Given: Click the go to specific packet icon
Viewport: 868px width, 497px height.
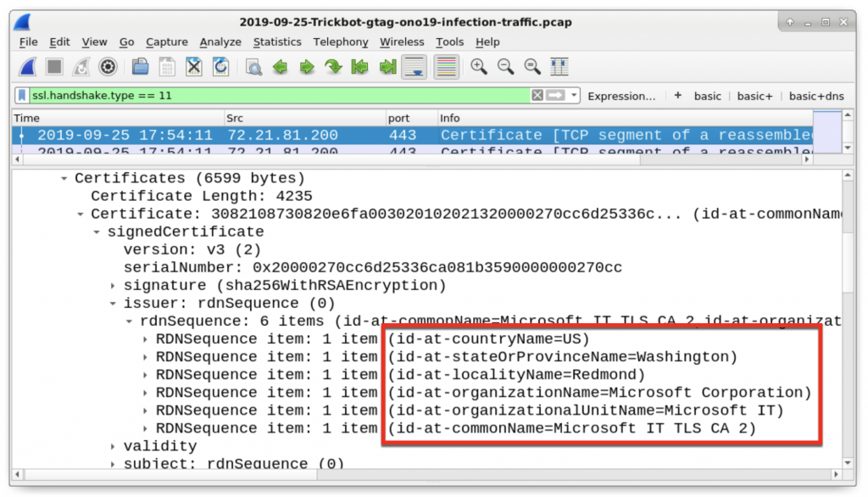Looking at the screenshot, I should (333, 67).
